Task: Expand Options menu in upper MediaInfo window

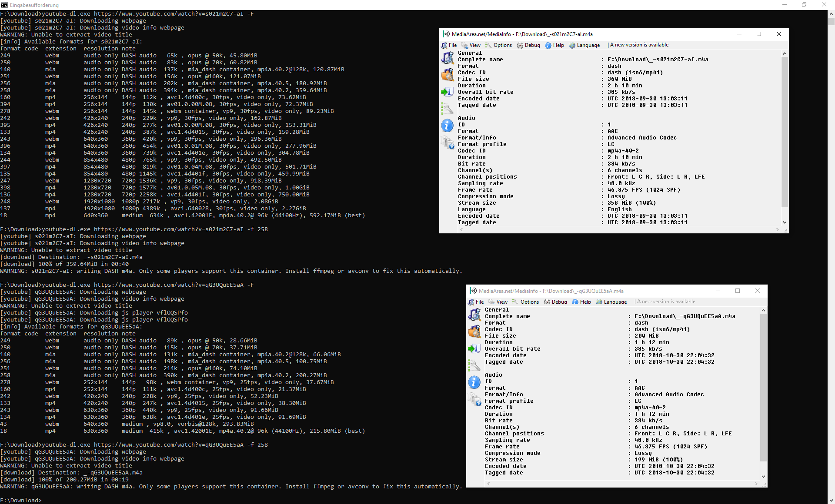Action: click(x=502, y=45)
